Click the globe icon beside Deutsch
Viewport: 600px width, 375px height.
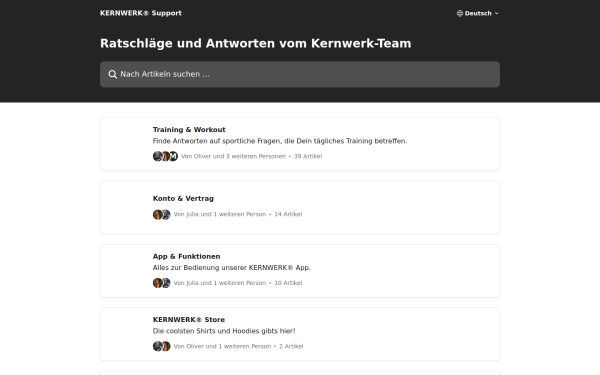click(460, 13)
